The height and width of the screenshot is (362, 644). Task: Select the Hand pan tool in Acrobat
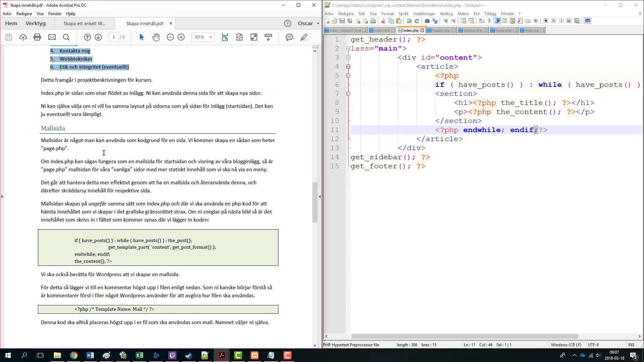(x=156, y=37)
